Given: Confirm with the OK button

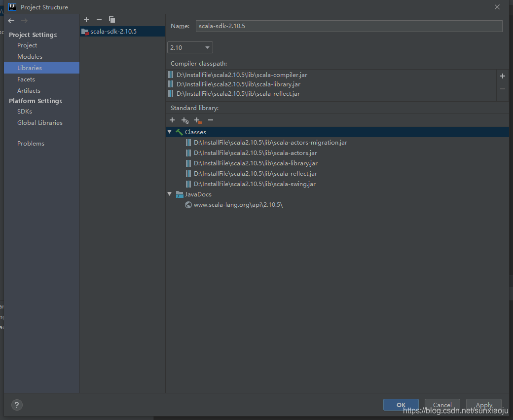Looking at the screenshot, I should 401,405.
